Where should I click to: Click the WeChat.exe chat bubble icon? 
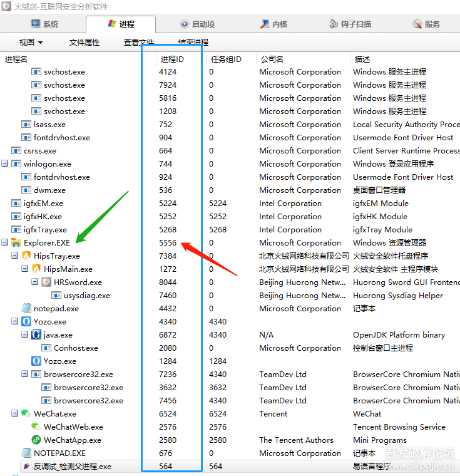pyautogui.click(x=26, y=413)
